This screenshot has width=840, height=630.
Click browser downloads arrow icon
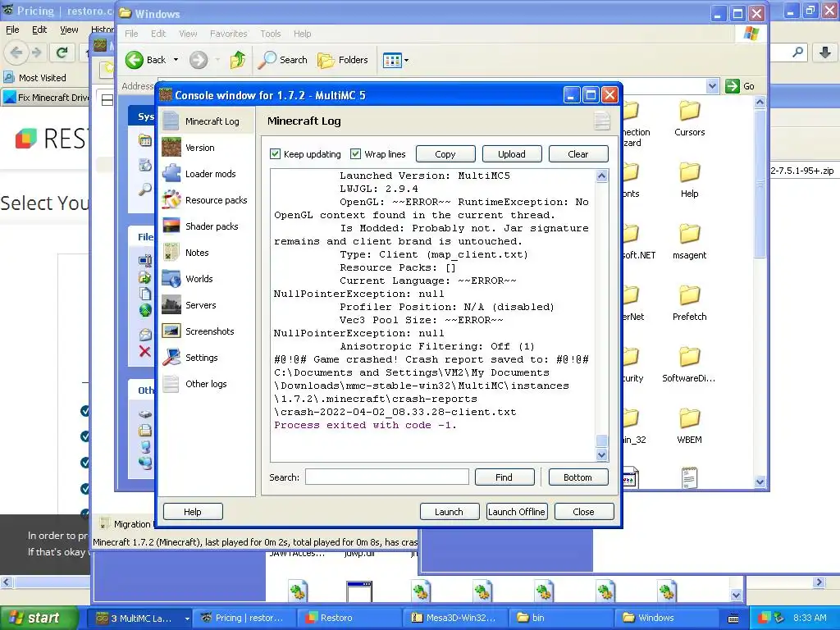[825, 52]
